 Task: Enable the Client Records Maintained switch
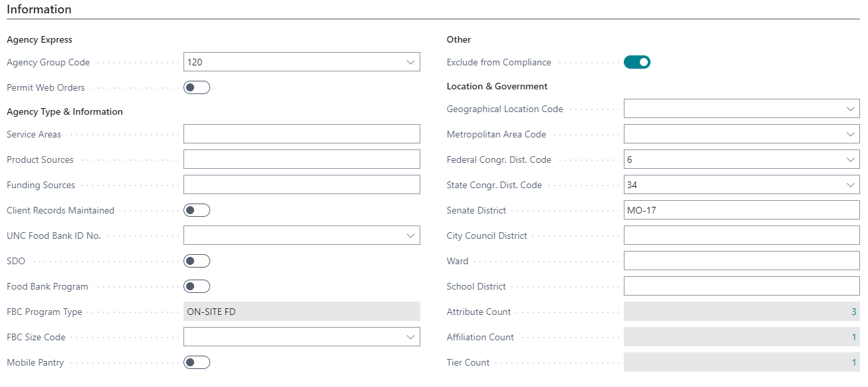197,210
